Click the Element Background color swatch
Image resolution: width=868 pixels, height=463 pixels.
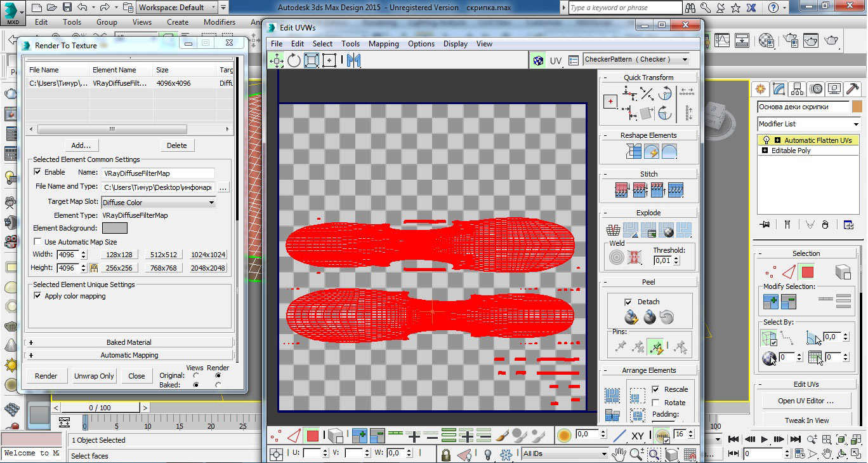115,228
